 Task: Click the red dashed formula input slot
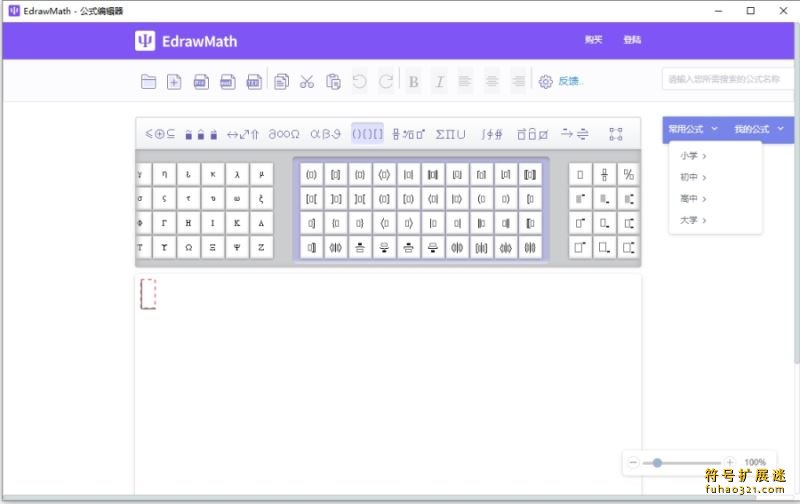[148, 294]
